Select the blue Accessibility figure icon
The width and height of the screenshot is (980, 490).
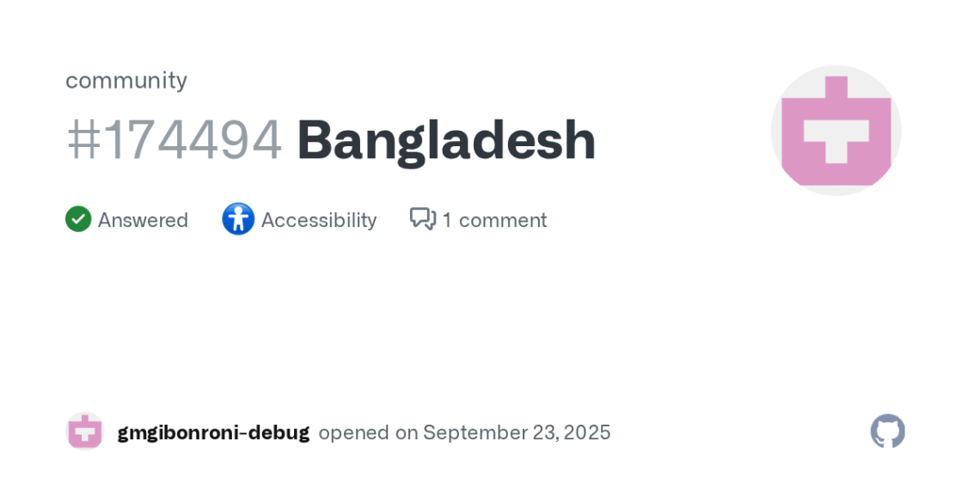238,218
